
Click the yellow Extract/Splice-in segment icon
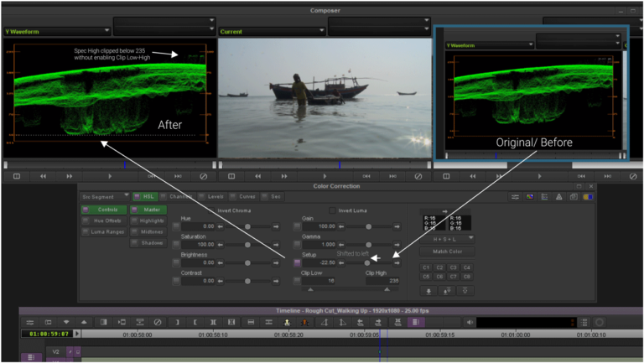pos(287,323)
